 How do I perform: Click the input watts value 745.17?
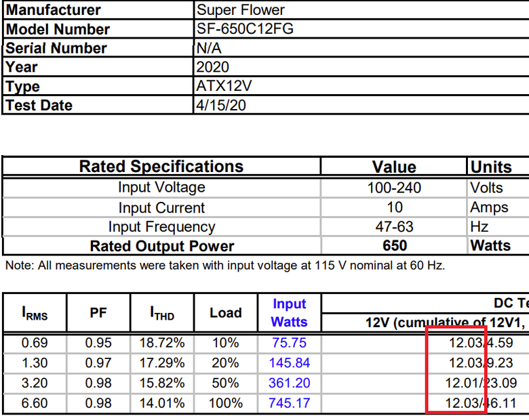coord(289,403)
